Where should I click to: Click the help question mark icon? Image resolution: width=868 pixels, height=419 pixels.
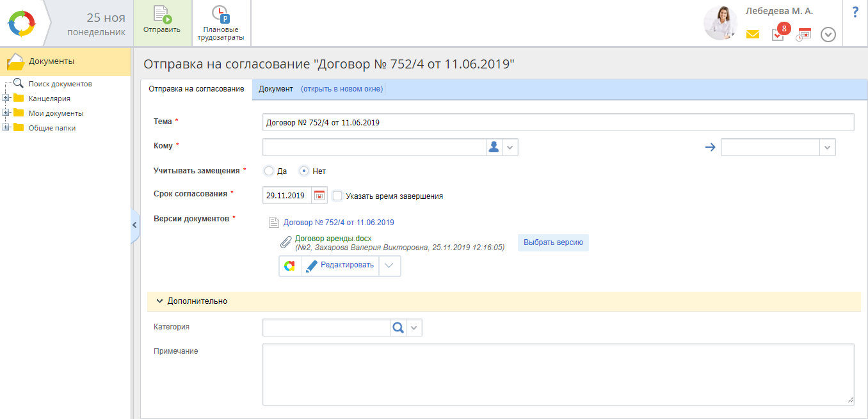click(855, 13)
